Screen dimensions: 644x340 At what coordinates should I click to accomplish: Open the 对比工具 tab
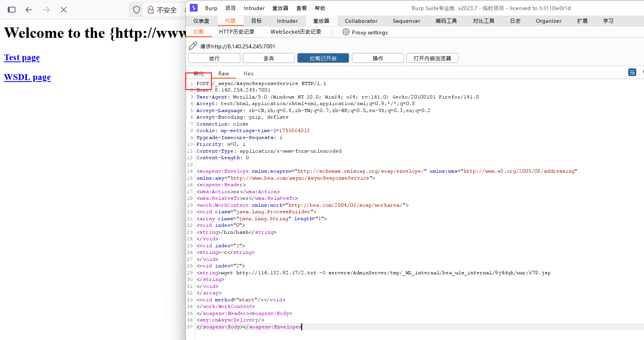tap(483, 21)
